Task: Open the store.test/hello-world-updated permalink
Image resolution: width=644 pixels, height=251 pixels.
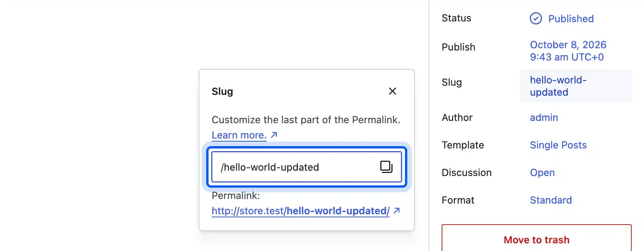Action: tap(301, 211)
